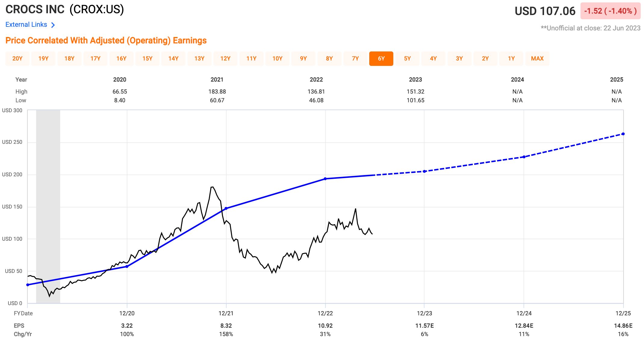Select the 10Y range tab

click(277, 59)
